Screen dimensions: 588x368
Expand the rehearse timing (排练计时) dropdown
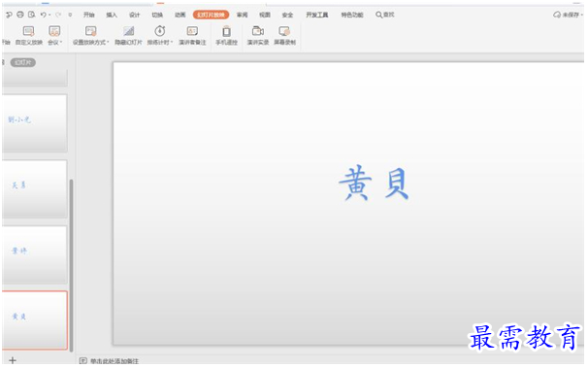coord(172,43)
